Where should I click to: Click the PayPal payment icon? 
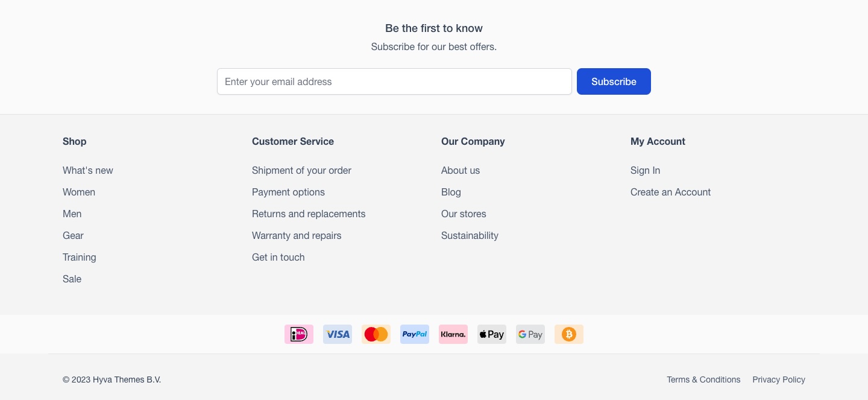click(415, 334)
